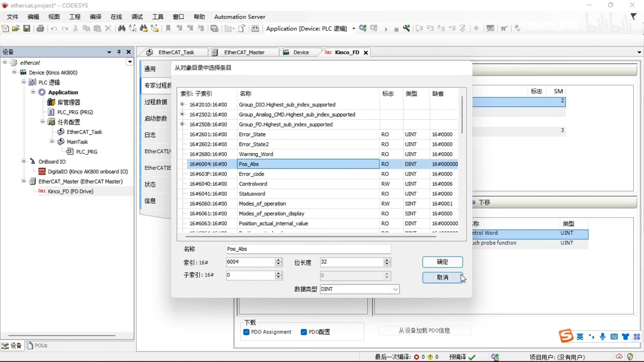
Task: Select the 过程数据 side tab
Action: 156,102
